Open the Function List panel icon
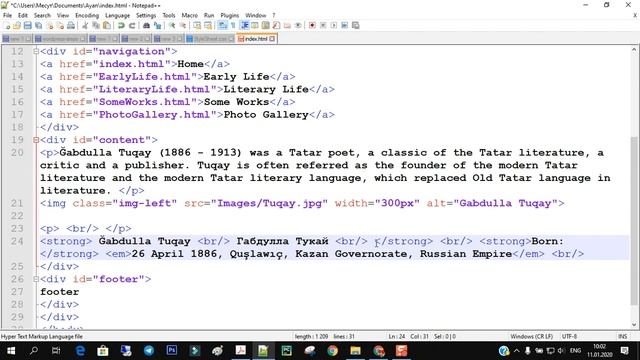 (276, 25)
